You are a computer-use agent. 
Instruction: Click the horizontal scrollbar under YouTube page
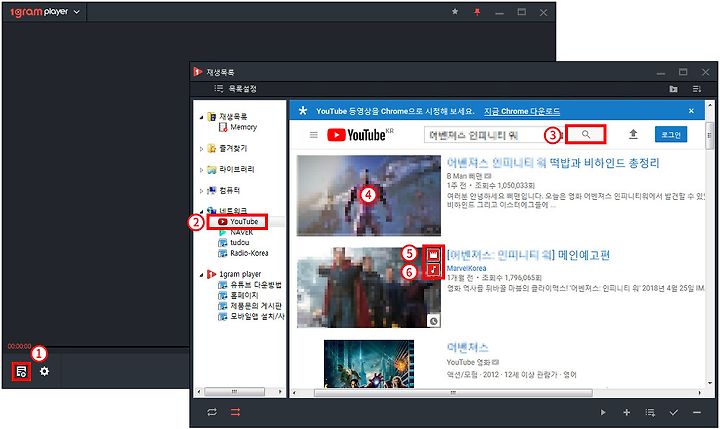pos(453,393)
